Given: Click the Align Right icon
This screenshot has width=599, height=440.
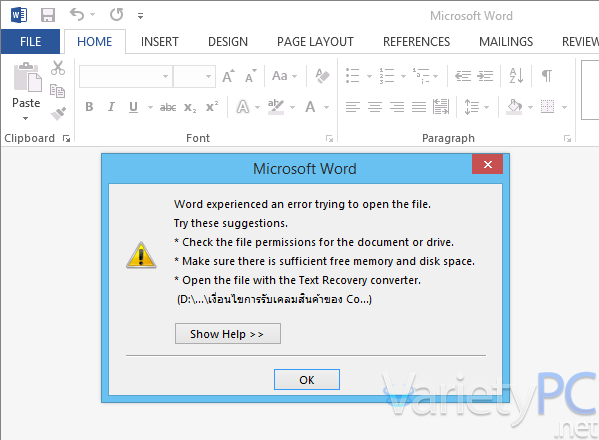Looking at the screenshot, I should 397,107.
